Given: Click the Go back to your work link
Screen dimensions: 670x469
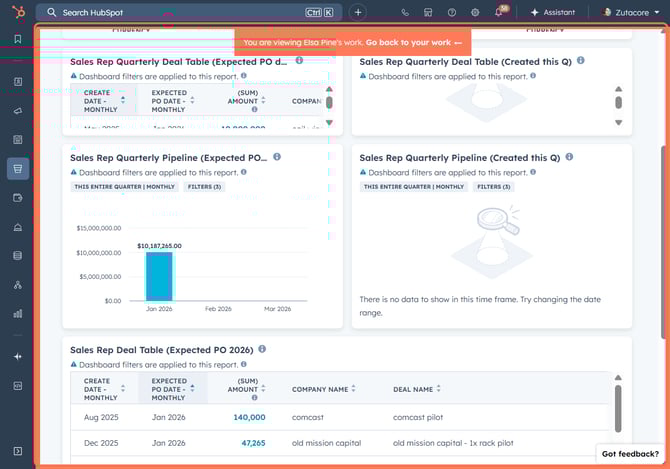Looking at the screenshot, I should pyautogui.click(x=414, y=43).
